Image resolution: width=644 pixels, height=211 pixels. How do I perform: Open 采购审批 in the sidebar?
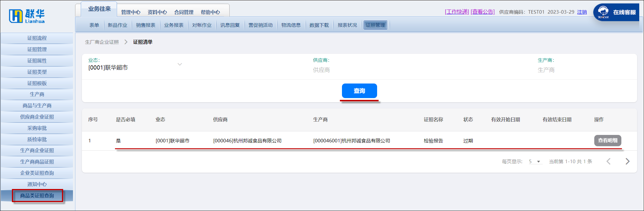37,128
